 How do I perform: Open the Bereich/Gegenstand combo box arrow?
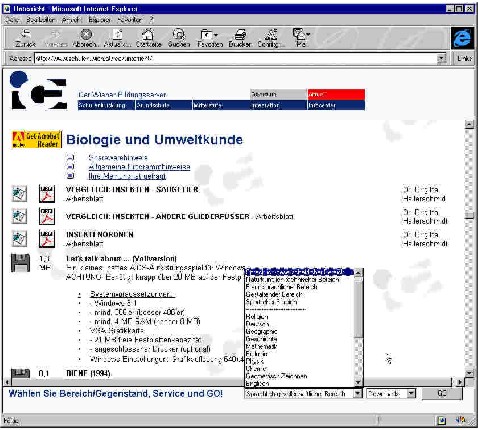coord(357,394)
